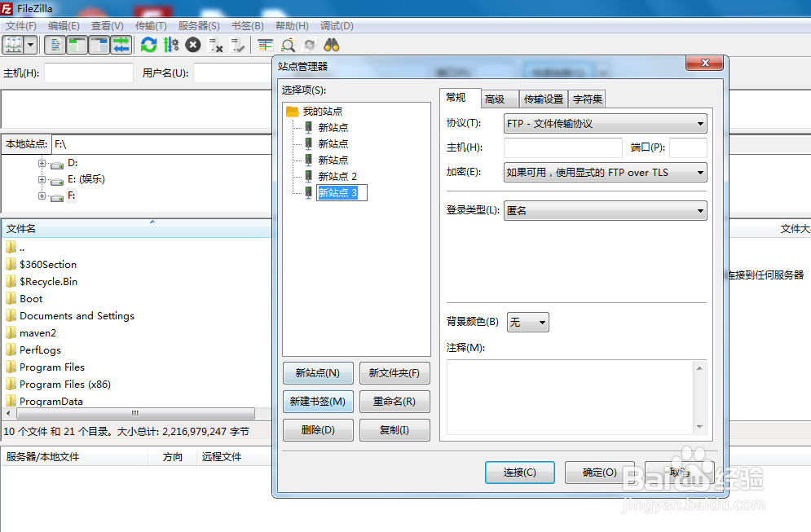This screenshot has width=811, height=532.
Task: Open 协议 protocol dropdown
Action: click(605, 124)
